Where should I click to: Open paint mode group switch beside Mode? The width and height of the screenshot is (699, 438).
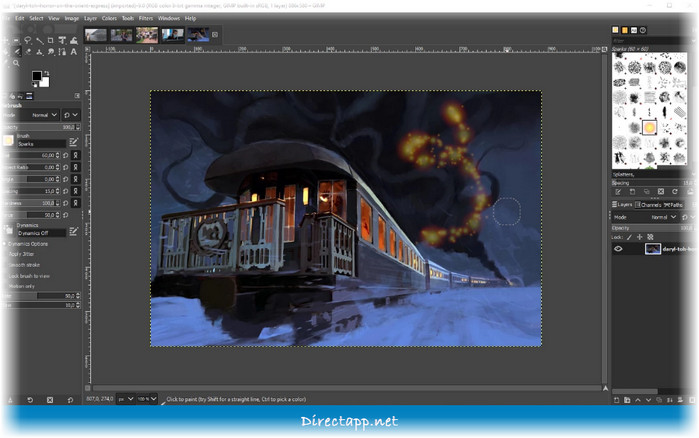click(x=70, y=115)
